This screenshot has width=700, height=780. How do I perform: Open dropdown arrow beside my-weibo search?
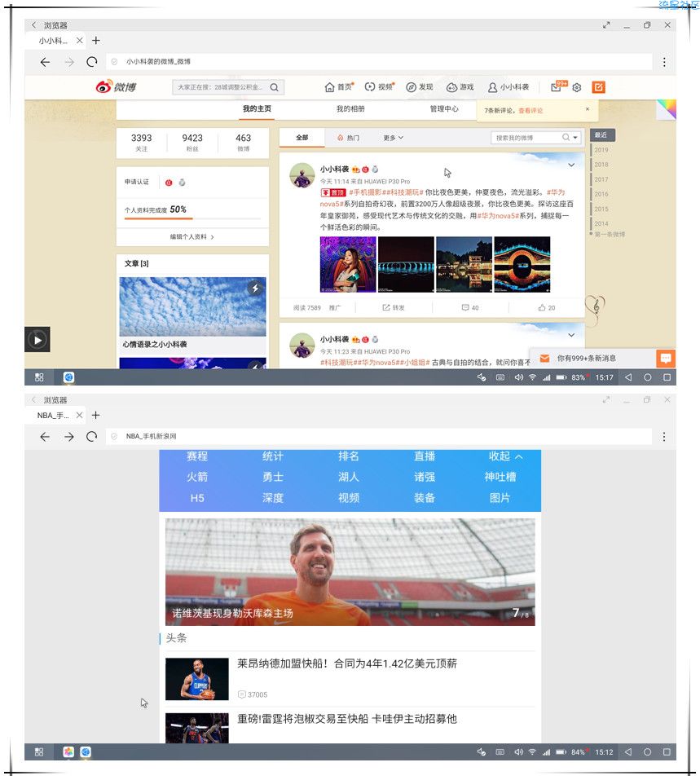click(x=575, y=137)
